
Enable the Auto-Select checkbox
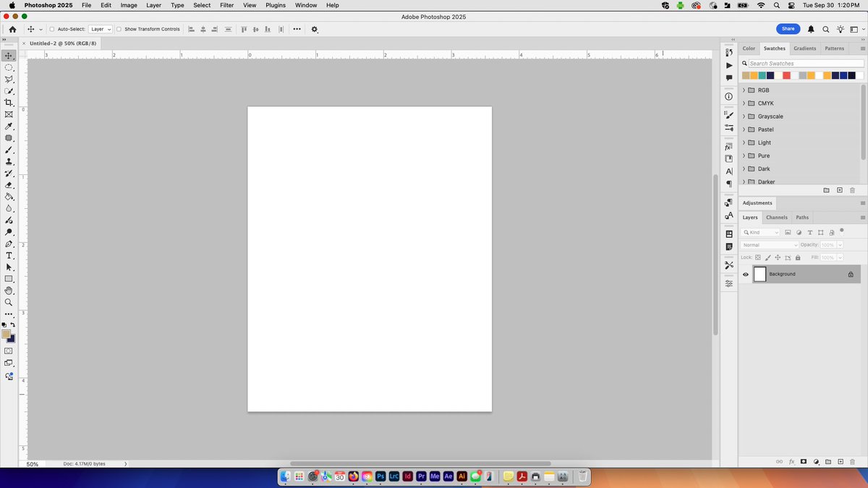[x=52, y=30]
